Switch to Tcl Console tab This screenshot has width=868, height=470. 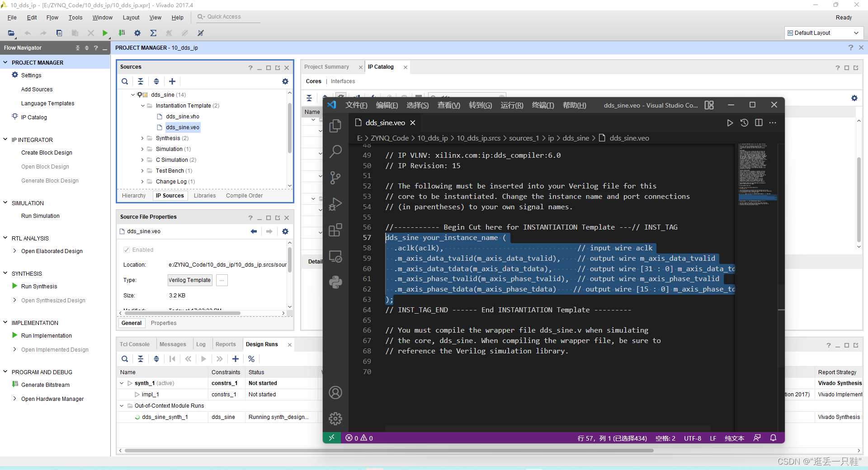tap(135, 344)
